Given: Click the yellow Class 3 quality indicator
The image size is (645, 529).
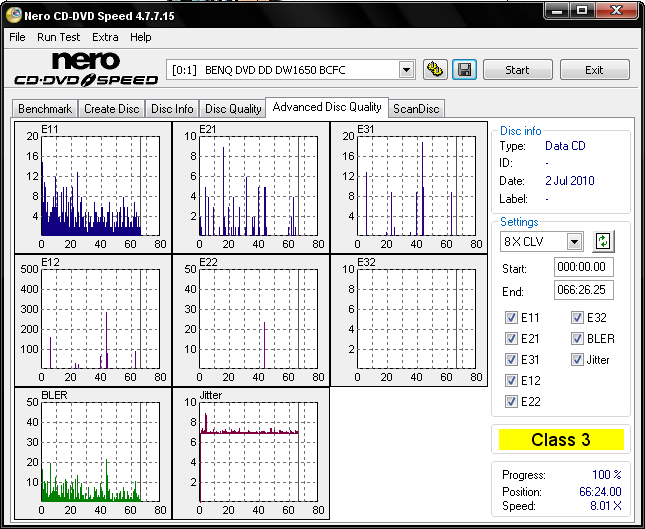Looking at the screenshot, I should coord(561,440).
